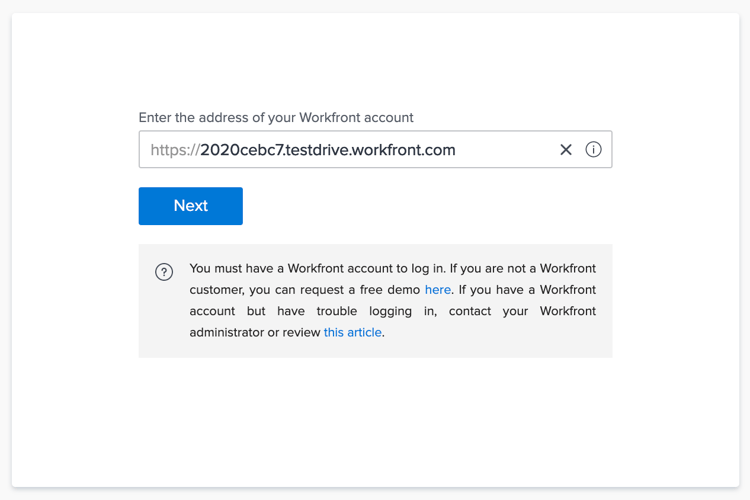
Task: Open the 'this article' help link
Action: click(353, 333)
